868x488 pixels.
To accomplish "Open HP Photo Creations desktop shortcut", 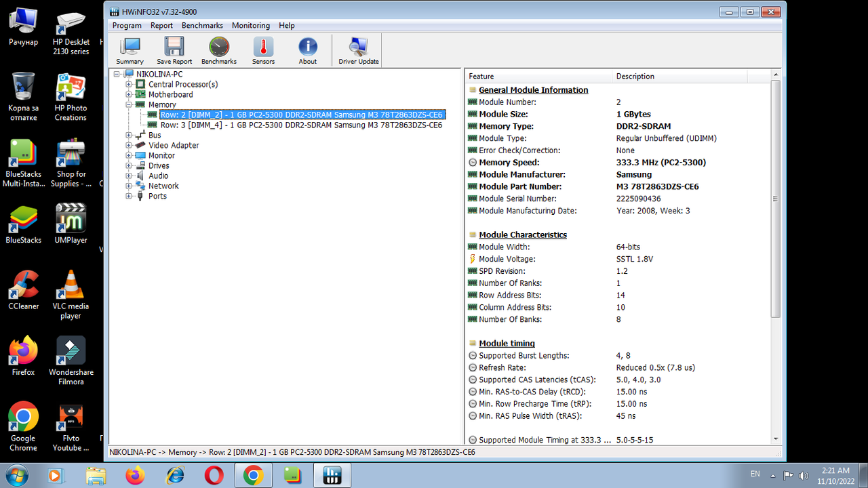I will pos(71,97).
